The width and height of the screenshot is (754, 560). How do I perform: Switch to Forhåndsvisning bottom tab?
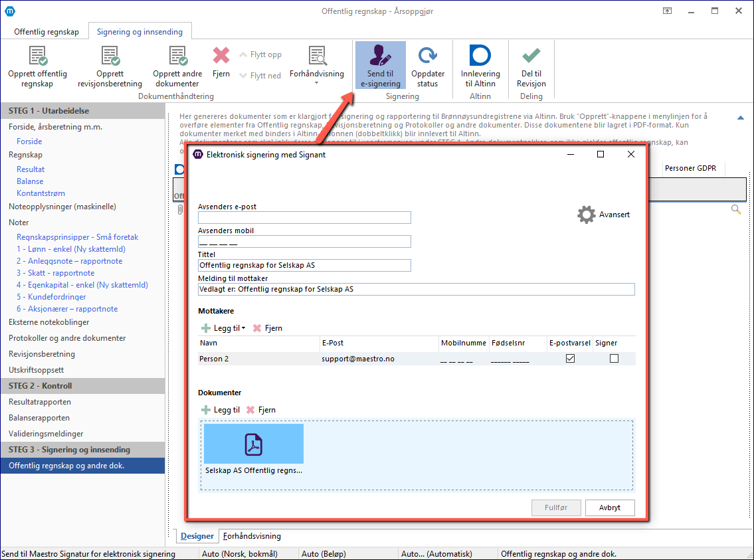point(252,536)
